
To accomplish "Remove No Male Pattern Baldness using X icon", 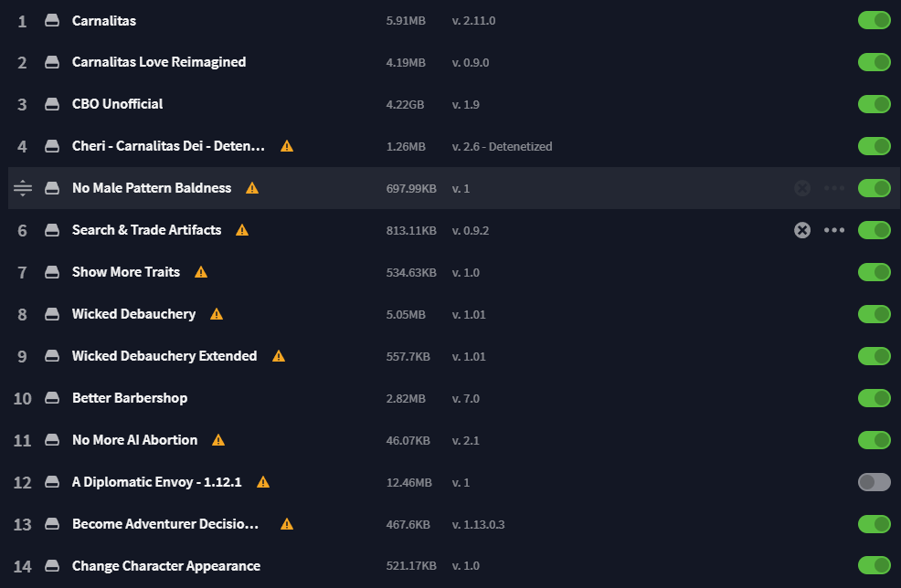I will [802, 188].
